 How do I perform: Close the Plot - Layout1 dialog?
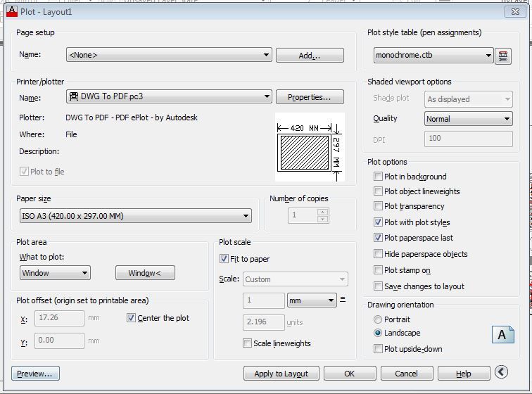pyautogui.click(x=515, y=12)
